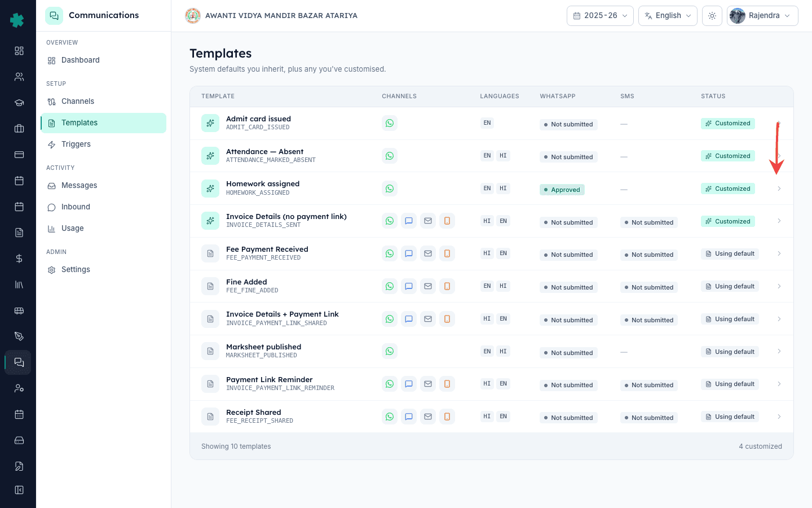This screenshot has height=508, width=812.
Task: Click WhatsApp channel icon for Homework assigned
Action: click(x=390, y=189)
